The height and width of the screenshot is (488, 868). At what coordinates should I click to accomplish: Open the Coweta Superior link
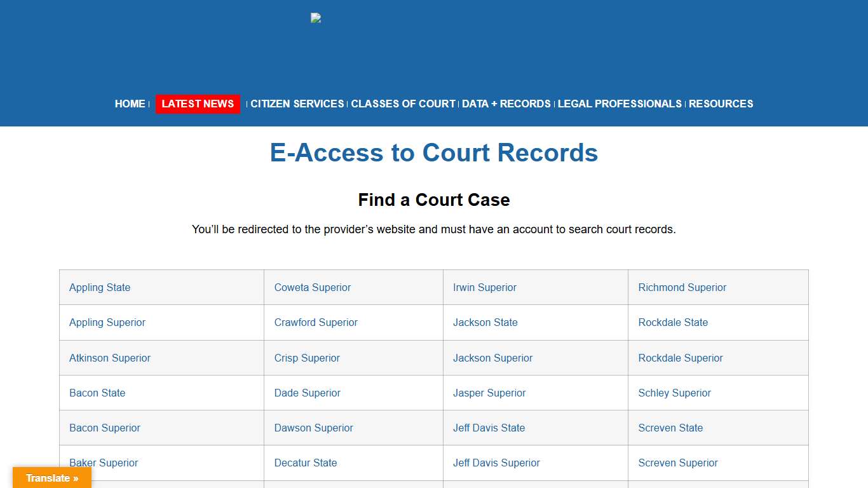tap(313, 287)
